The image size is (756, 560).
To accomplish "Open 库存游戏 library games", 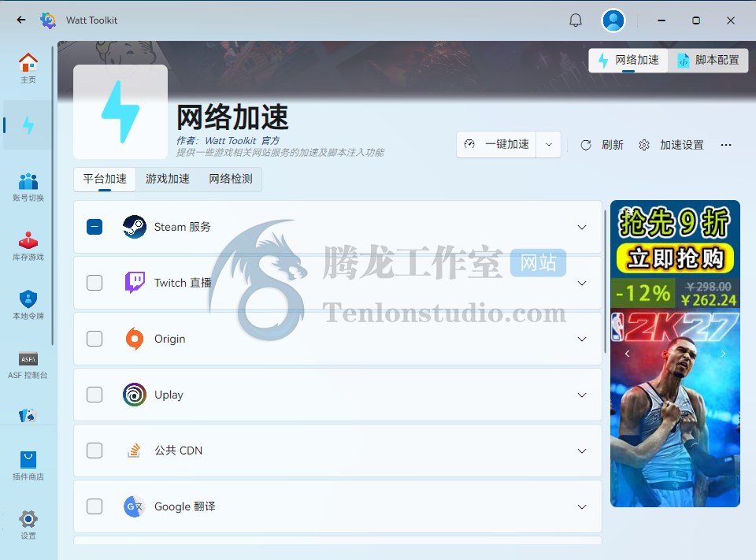I will coord(28,246).
